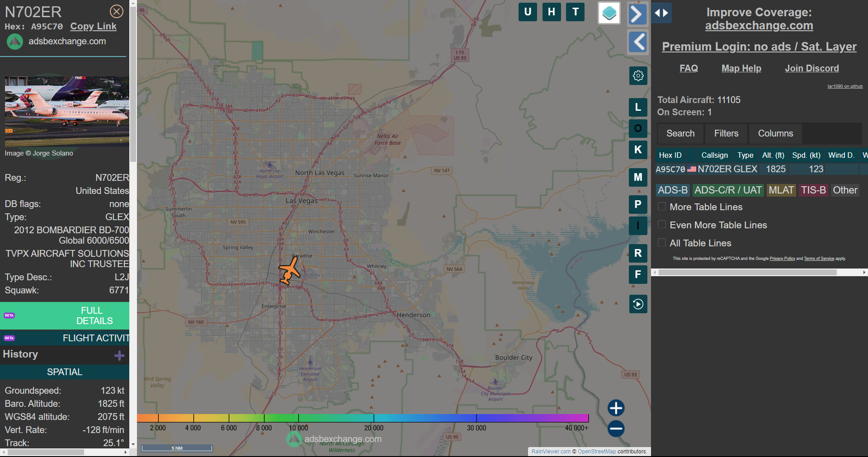The height and width of the screenshot is (457, 868).
Task: Open Premium Login link
Action: pos(759,47)
